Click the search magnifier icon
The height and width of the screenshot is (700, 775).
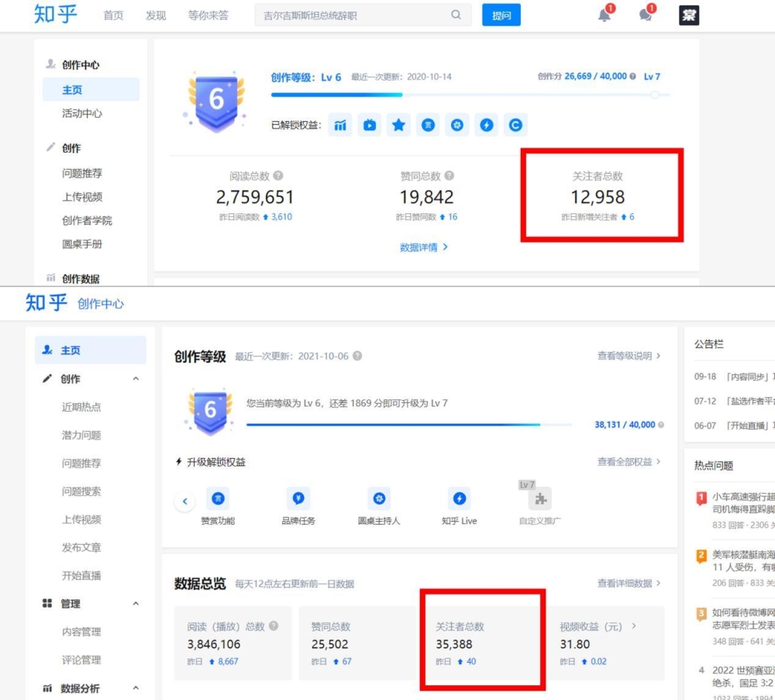(456, 15)
